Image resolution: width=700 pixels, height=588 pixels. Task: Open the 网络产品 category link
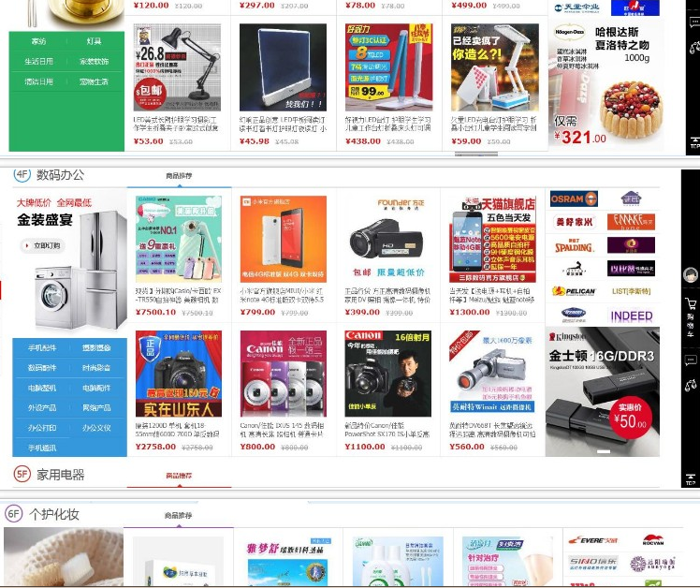click(x=96, y=407)
